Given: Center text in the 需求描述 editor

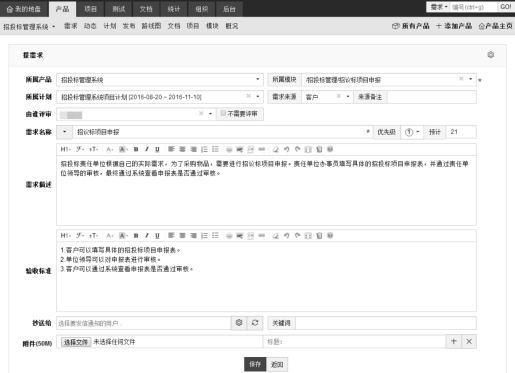Looking at the screenshot, I should pyautogui.click(x=182, y=149).
